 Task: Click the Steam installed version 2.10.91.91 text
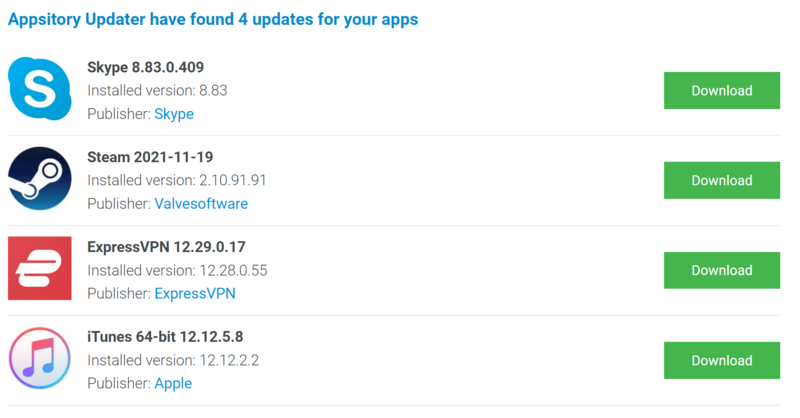coord(177,180)
